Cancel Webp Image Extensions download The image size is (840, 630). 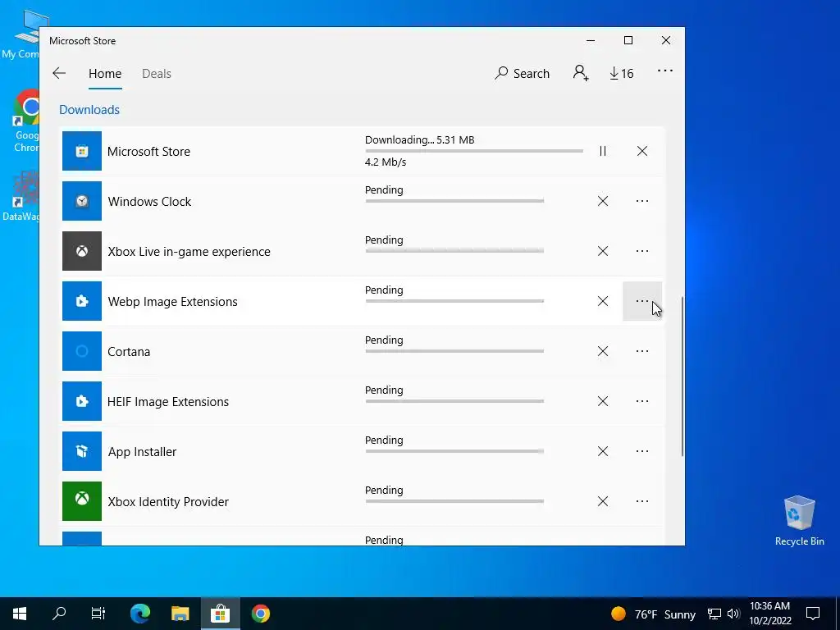tap(603, 301)
